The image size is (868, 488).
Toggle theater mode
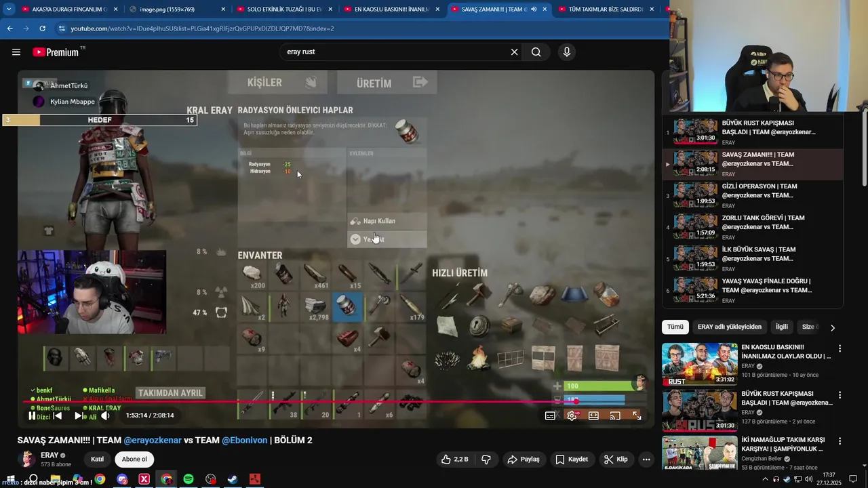(593, 415)
